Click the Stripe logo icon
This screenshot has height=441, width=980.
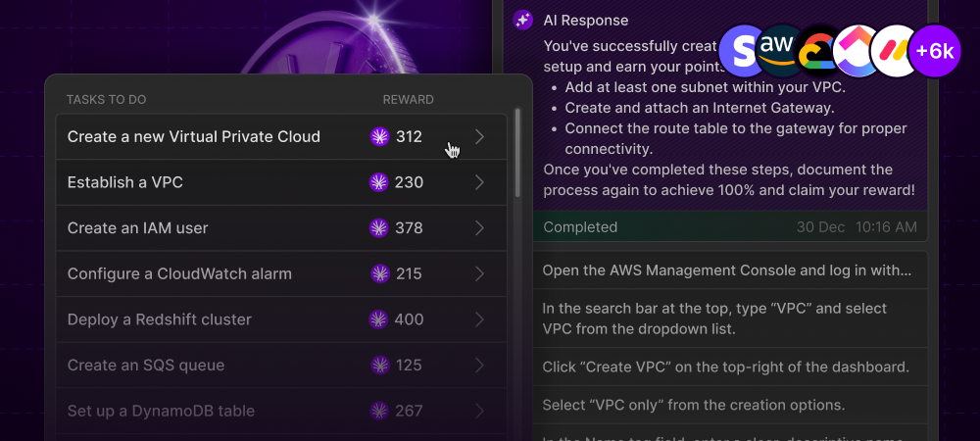pyautogui.click(x=743, y=51)
